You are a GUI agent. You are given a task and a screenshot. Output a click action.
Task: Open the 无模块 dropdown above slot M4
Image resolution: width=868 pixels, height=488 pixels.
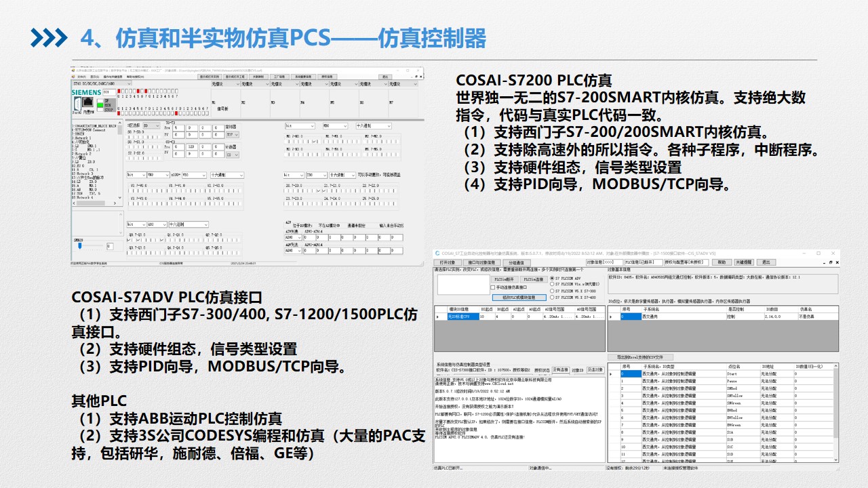tap(314, 84)
